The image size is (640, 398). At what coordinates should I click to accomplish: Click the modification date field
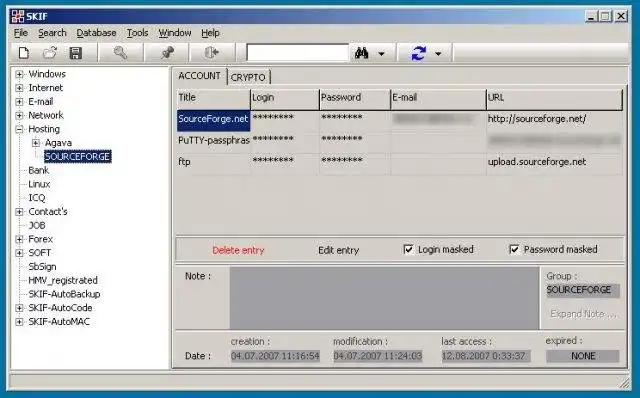coord(378,356)
